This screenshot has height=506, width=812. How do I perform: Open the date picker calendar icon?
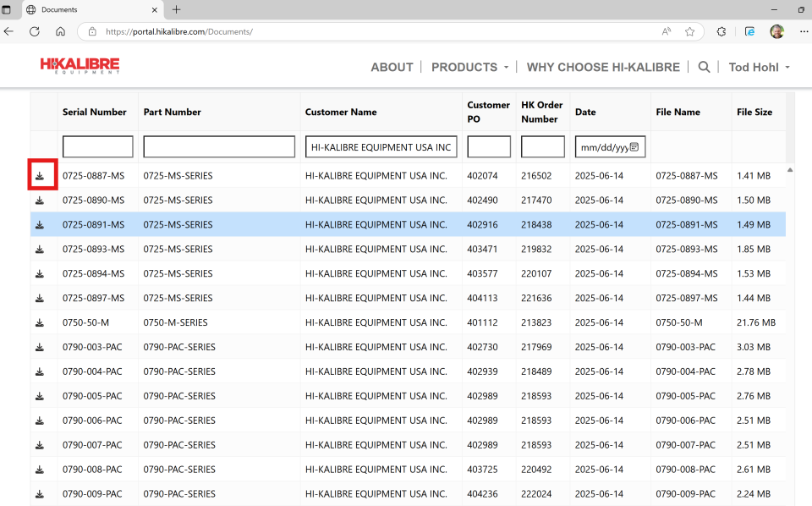pyautogui.click(x=634, y=147)
